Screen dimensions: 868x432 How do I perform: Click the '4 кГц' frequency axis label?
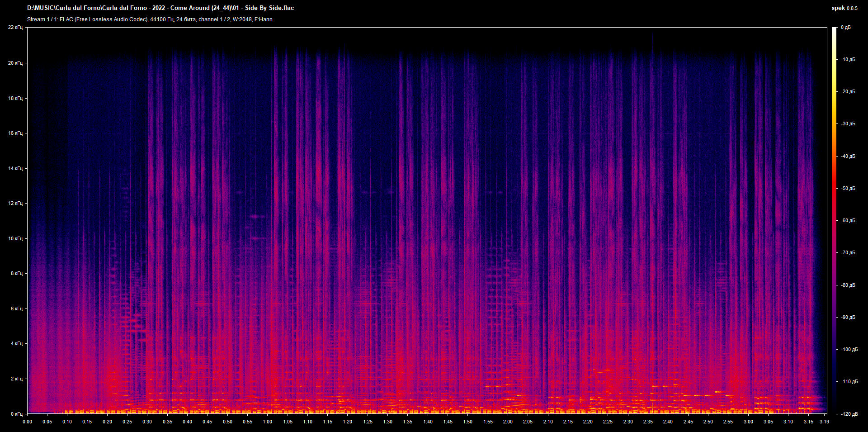(x=17, y=343)
